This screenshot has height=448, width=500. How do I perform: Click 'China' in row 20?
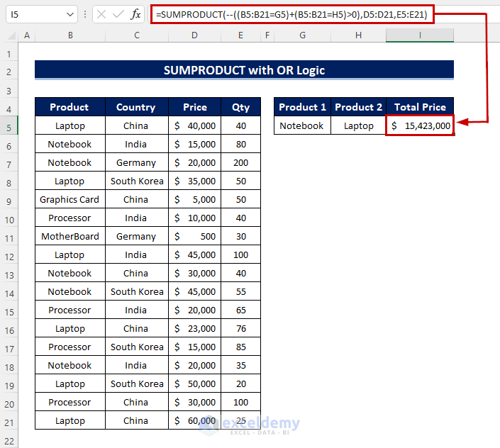[137, 402]
